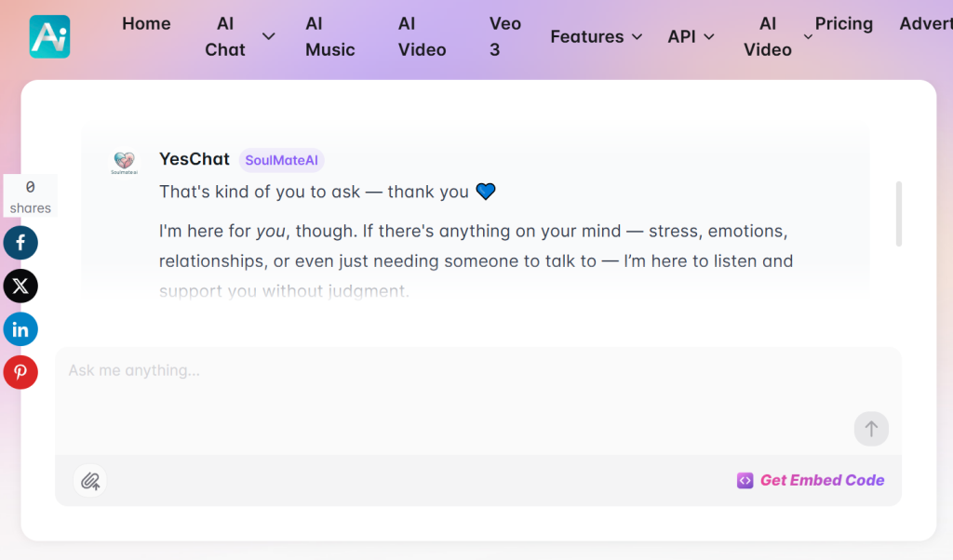Share on X (Twitter)
Image resolution: width=953 pixels, height=560 pixels.
20,287
